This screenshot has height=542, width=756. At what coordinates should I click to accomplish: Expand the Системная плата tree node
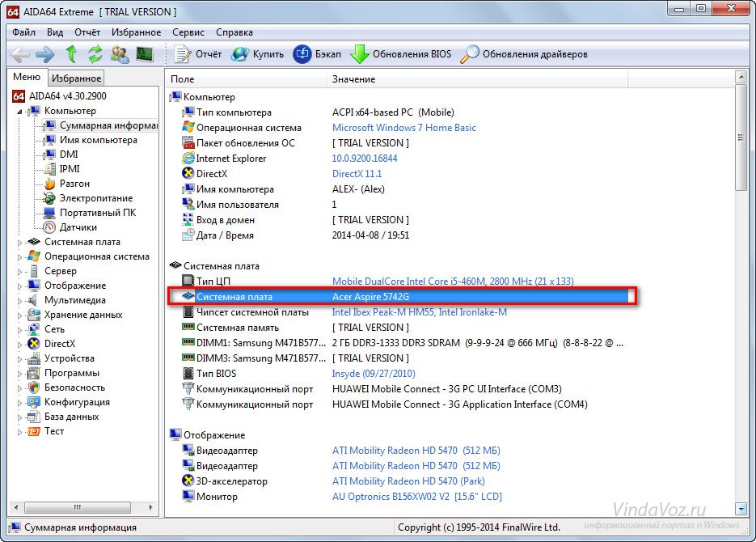tap(20, 242)
